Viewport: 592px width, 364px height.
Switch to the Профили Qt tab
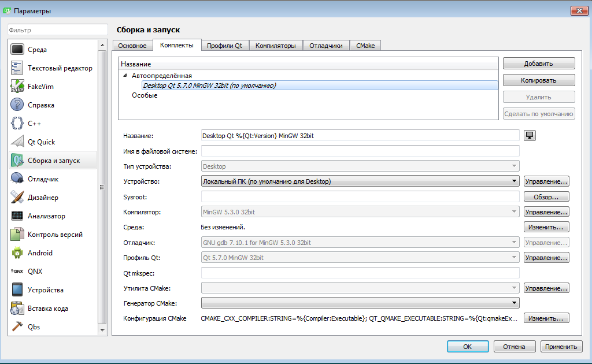(x=224, y=46)
